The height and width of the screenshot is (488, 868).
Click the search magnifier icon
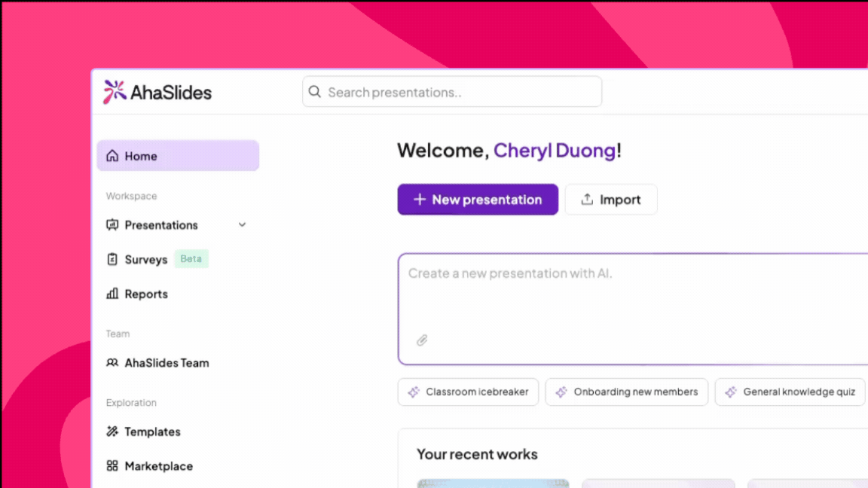pos(315,92)
